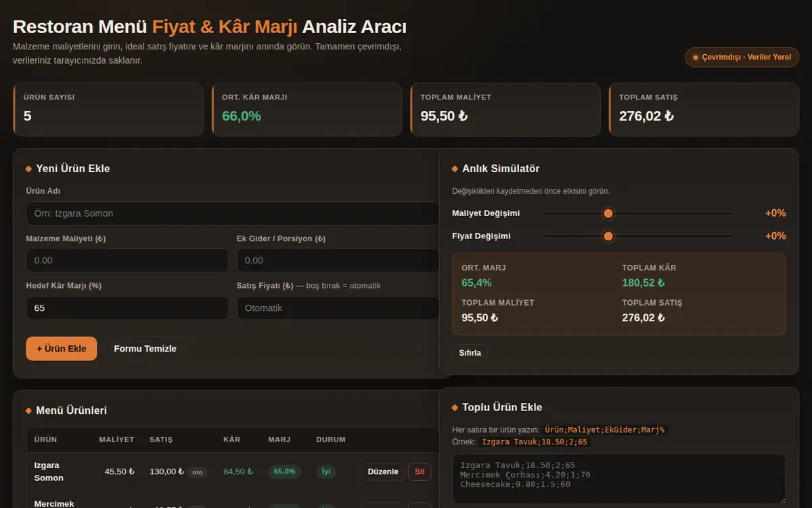Screen dimensions: 812x508
Task: Click the "Anlık Simülatör" section heading
Action: [501, 169]
